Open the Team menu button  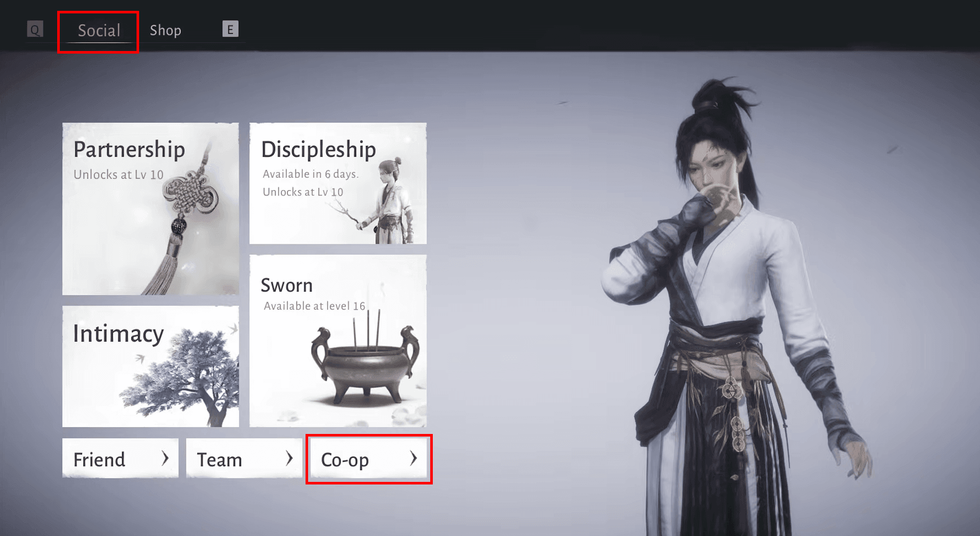[244, 459]
